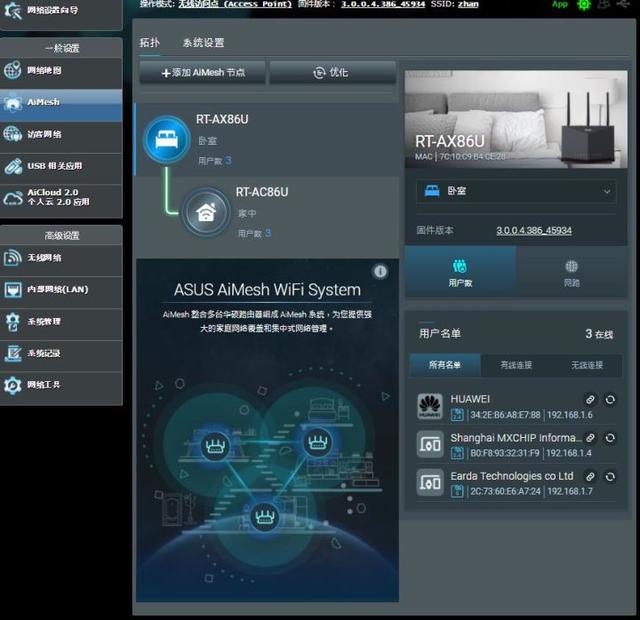Click Shanghai MXCHIP device icon

point(430,444)
